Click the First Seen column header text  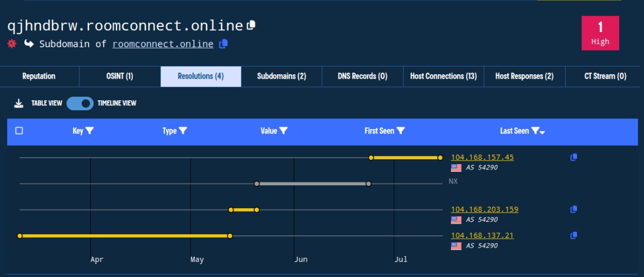[x=379, y=131]
